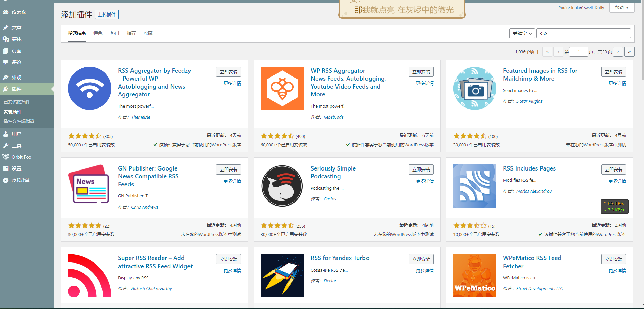The width and height of the screenshot is (644, 309).
Task: Click the 文章 pin icon in sidebar
Action: (x=6, y=28)
